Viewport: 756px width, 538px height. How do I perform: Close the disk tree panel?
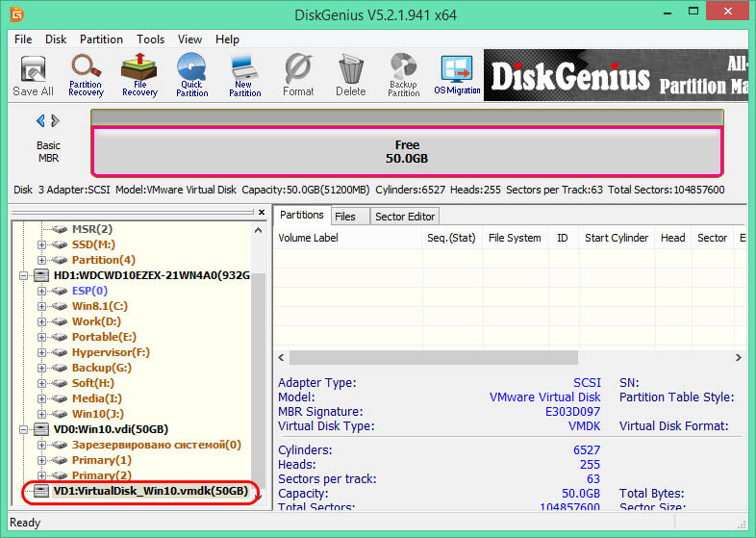262,213
